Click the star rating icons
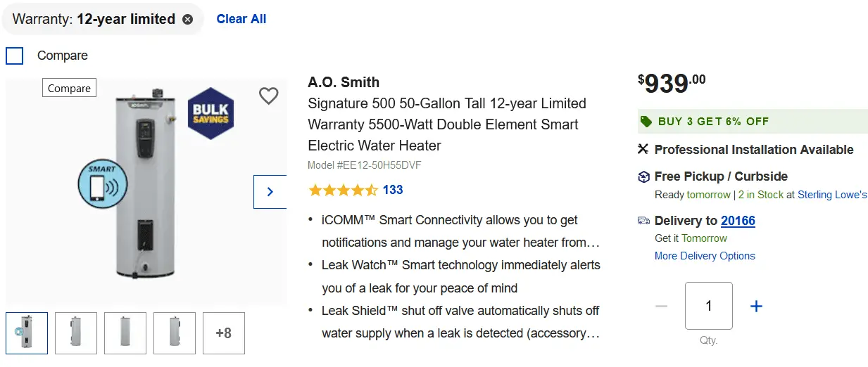 tap(343, 190)
